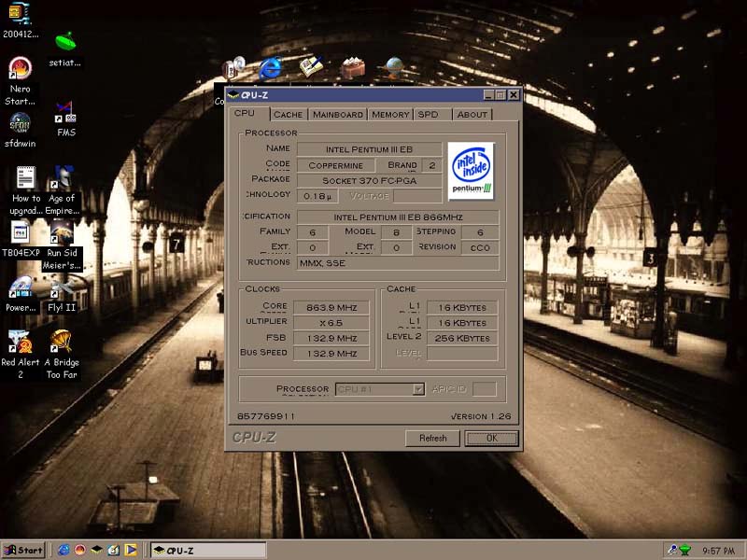Open the TB04EXP desktop file
The image size is (747, 560).
[x=21, y=233]
